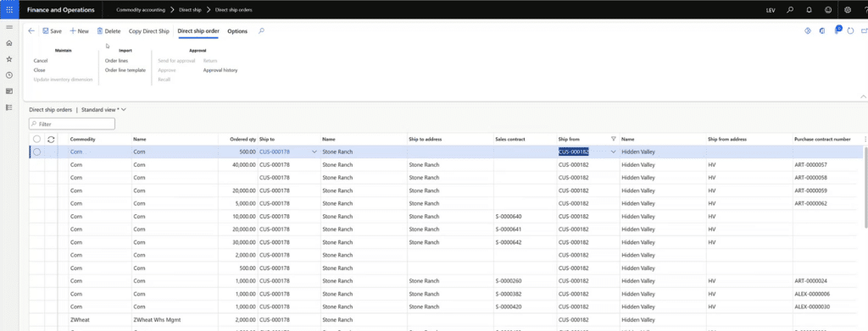Viewport: 868px width, 331px height.
Task: Save the direct ship order
Action: (52, 31)
